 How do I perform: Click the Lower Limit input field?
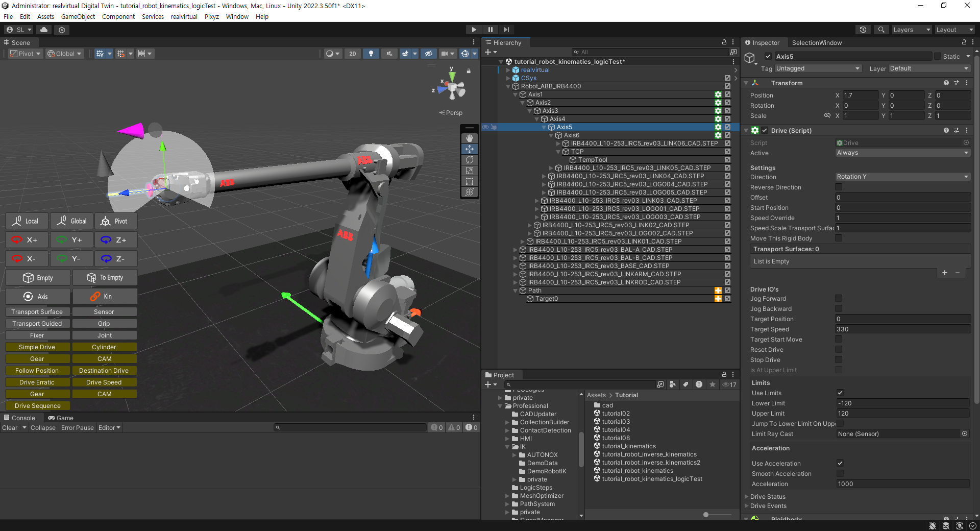[902, 403]
